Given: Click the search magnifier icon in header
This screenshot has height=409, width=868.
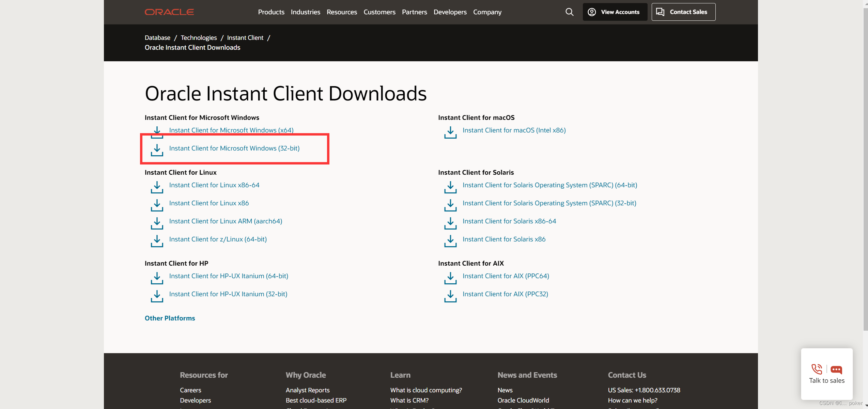Looking at the screenshot, I should [569, 12].
